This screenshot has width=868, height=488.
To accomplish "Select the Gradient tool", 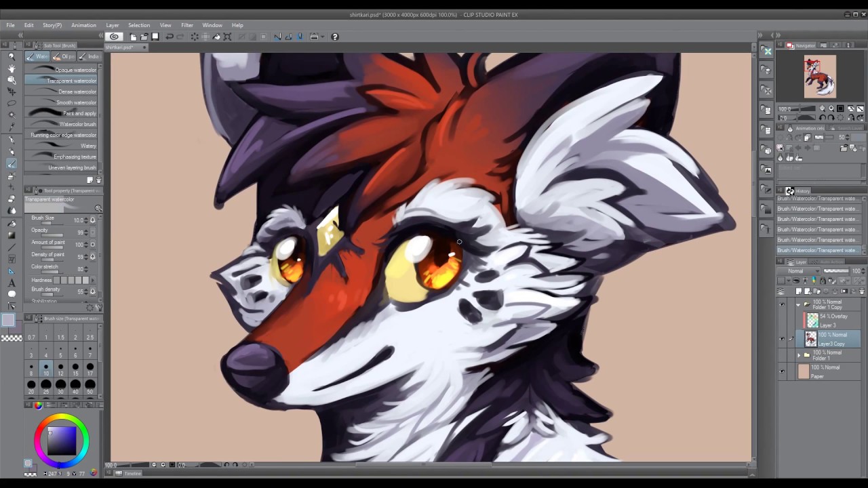I will point(12,235).
